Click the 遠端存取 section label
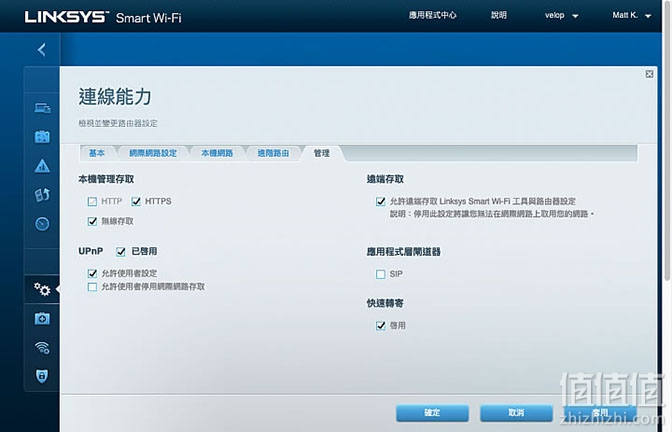The width and height of the screenshot is (672, 432). [x=385, y=179]
